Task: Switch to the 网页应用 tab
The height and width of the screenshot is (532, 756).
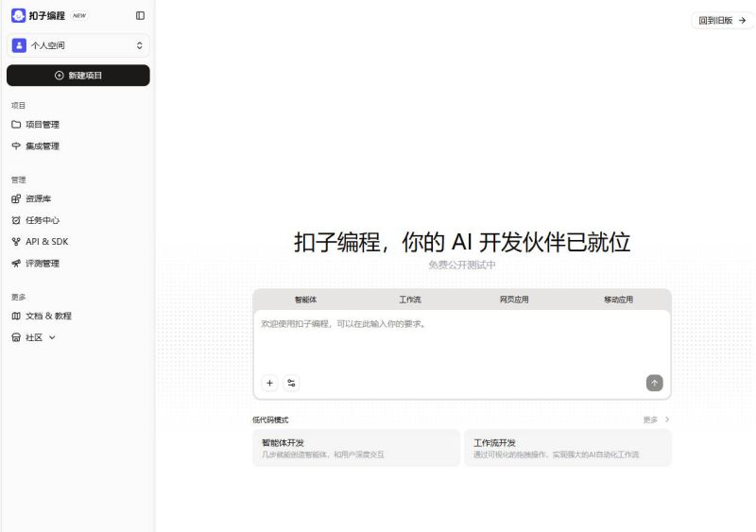Action: [514, 300]
